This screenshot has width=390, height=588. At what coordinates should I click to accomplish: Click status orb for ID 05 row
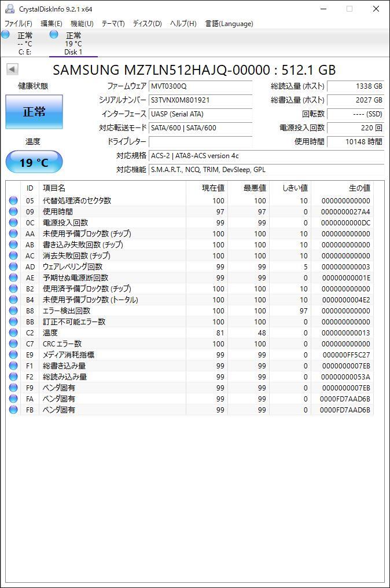13,200
